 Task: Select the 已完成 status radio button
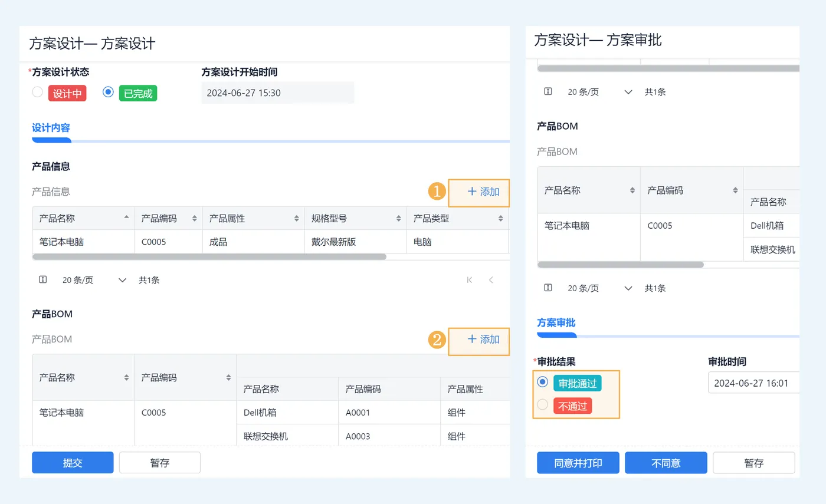[108, 93]
